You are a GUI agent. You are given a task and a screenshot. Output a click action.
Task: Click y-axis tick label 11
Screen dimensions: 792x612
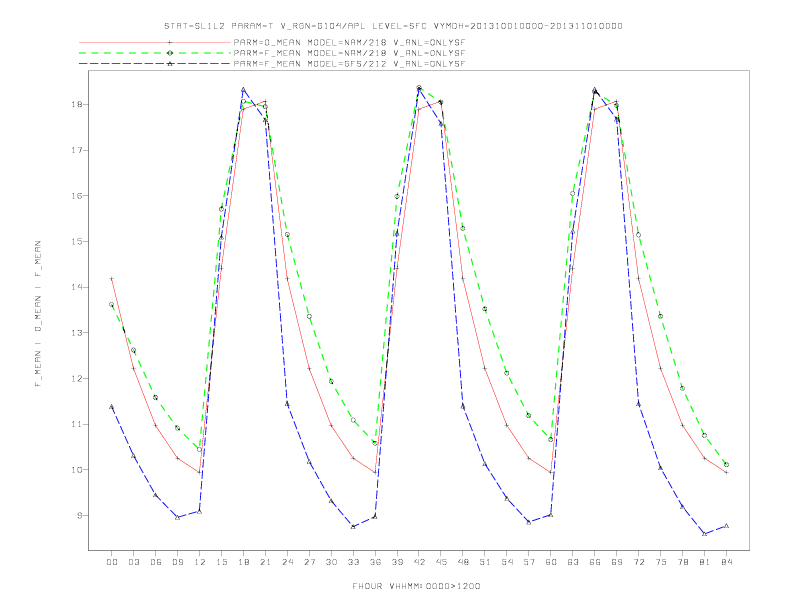tap(78, 424)
